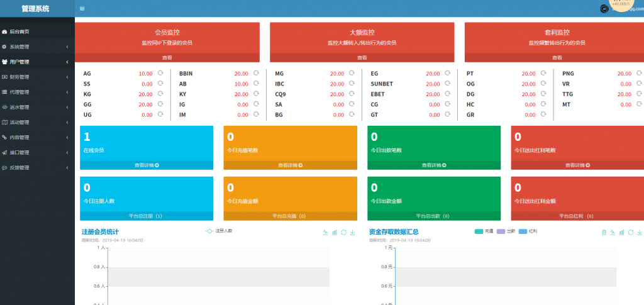Screen dimensions: 644x305
Task: Select 用户管理 in the sidebar
Action: pos(37,62)
